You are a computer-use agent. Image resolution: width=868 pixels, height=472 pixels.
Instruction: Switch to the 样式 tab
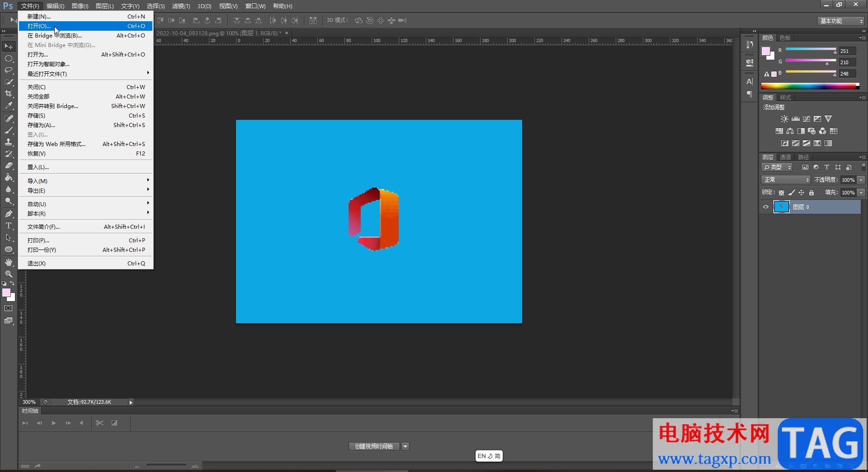click(786, 98)
